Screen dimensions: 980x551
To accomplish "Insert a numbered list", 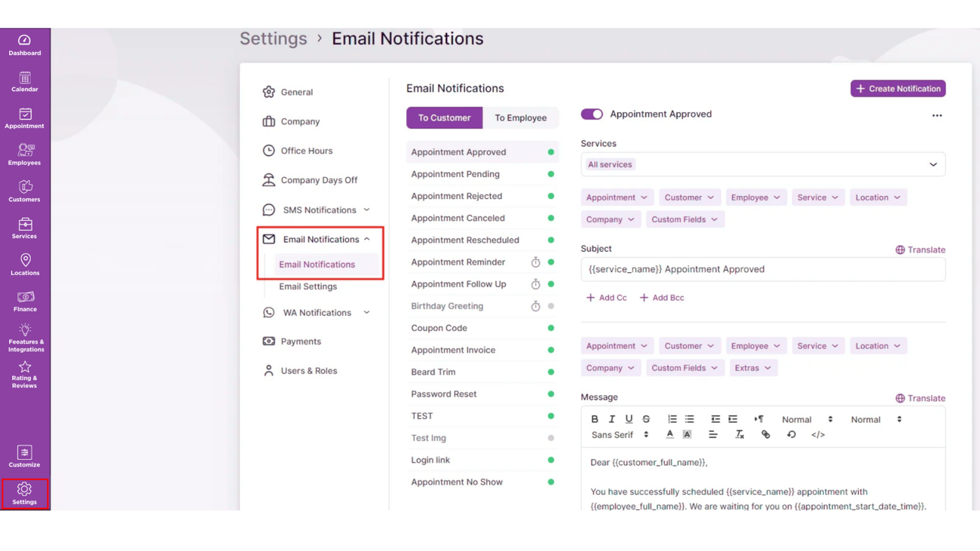I will pyautogui.click(x=672, y=419).
